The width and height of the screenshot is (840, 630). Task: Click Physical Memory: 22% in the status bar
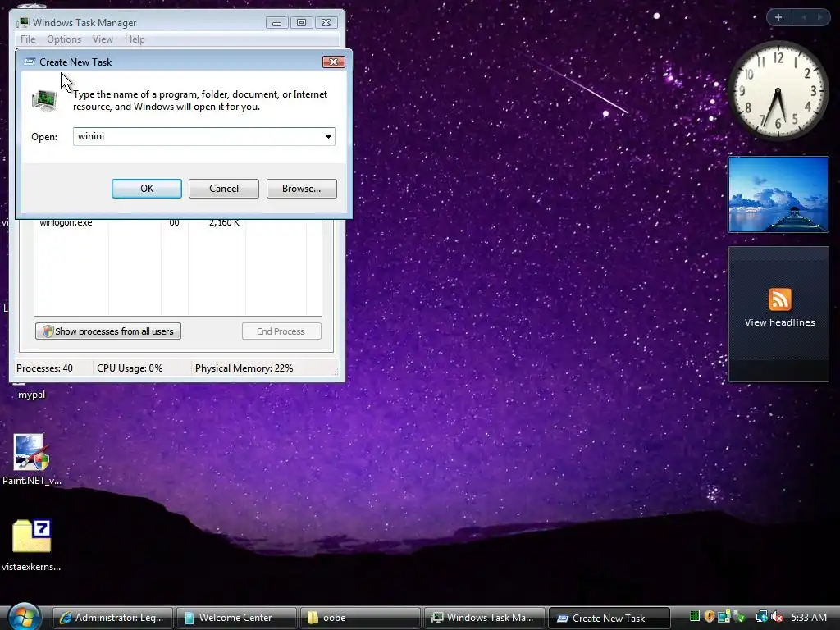click(244, 368)
